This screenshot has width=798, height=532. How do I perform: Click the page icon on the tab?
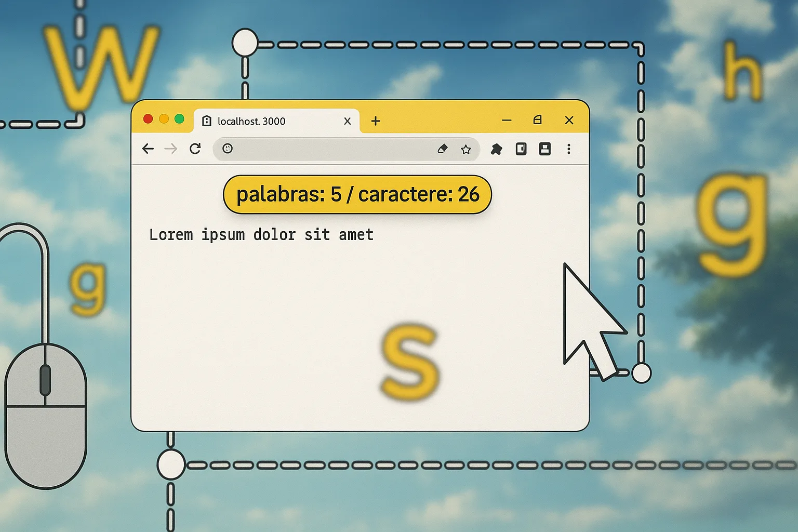point(207,121)
